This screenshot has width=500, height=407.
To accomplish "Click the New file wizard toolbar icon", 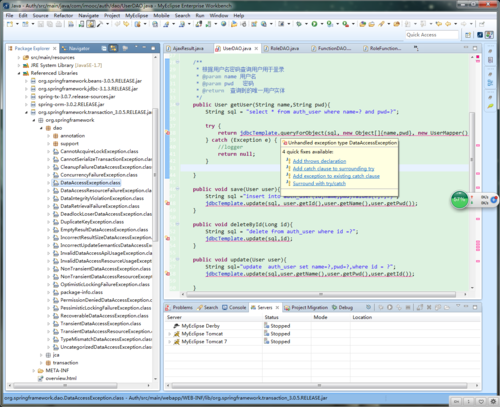I will pos(10,24).
